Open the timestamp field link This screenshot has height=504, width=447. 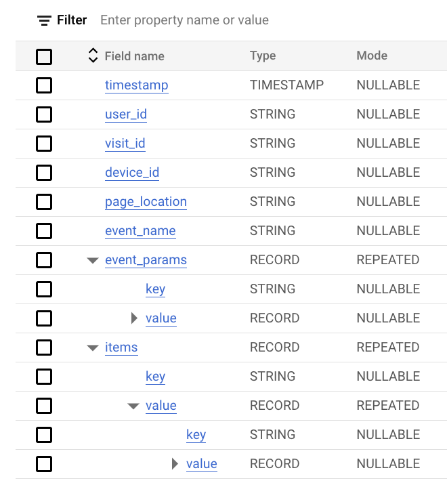(x=137, y=85)
